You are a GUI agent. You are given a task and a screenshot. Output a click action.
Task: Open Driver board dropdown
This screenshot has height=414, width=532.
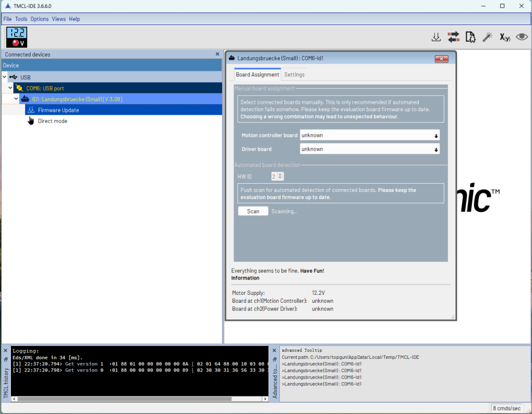[x=370, y=149]
